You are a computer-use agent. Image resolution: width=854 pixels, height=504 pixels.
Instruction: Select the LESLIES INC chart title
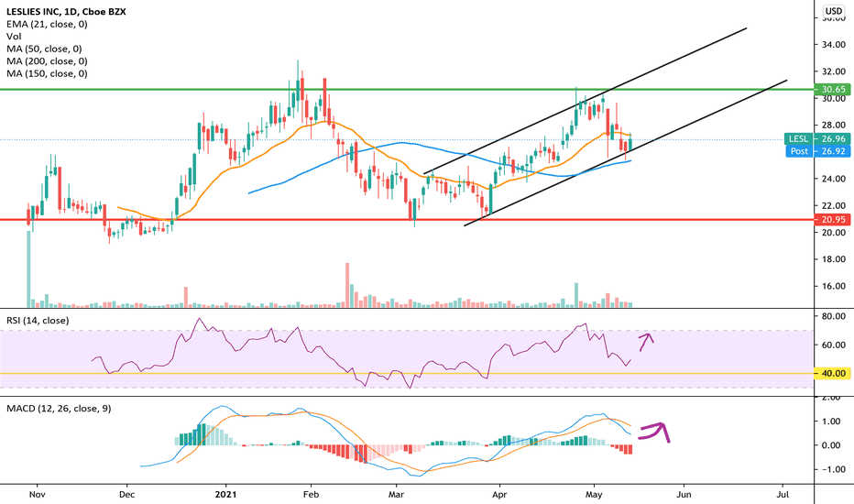tap(66, 11)
